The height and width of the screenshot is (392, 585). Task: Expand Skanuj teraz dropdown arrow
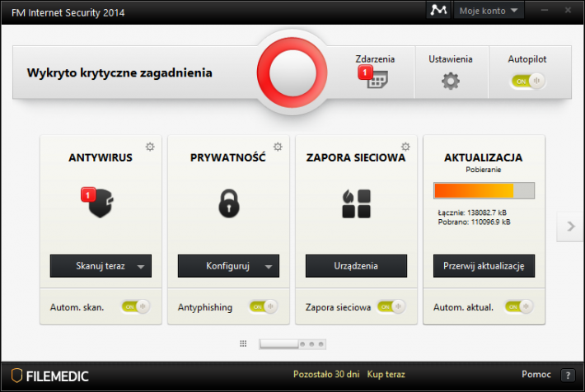(141, 267)
